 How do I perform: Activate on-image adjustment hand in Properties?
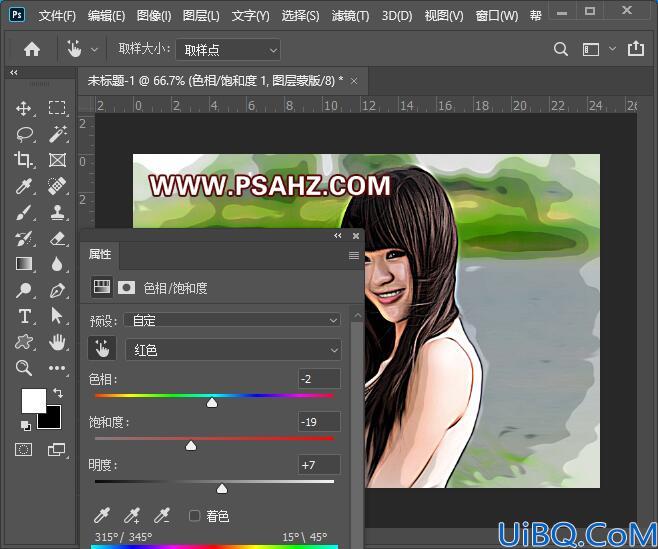point(102,348)
